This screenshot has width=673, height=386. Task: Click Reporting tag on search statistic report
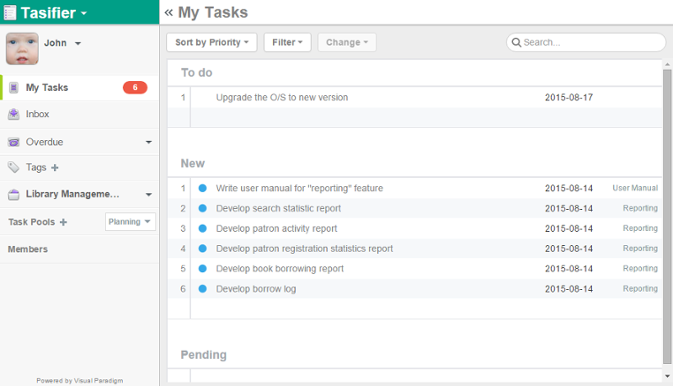click(x=640, y=208)
